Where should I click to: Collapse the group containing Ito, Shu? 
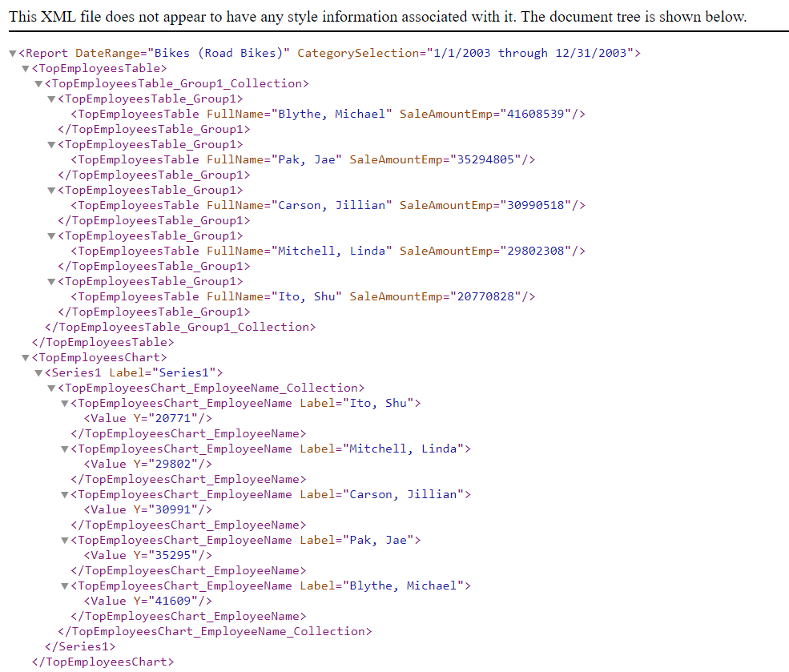coord(50,281)
